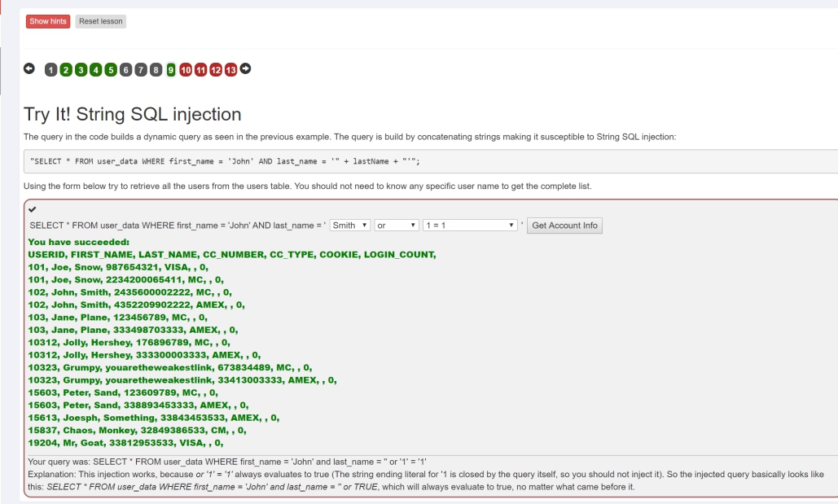Image resolution: width=838 pixels, height=504 pixels.
Task: Go to lesson page 1
Action: coord(50,70)
